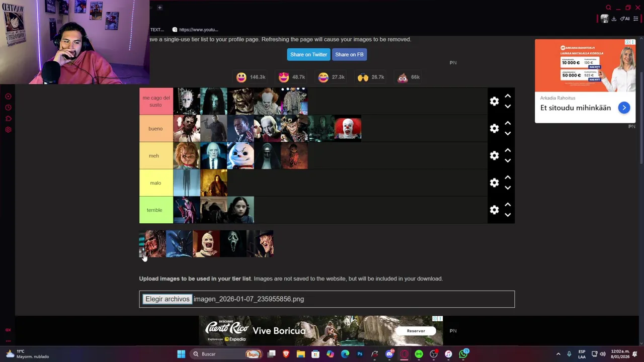React with poop emoji 66k
This screenshot has width=644, height=362.
tap(409, 77)
